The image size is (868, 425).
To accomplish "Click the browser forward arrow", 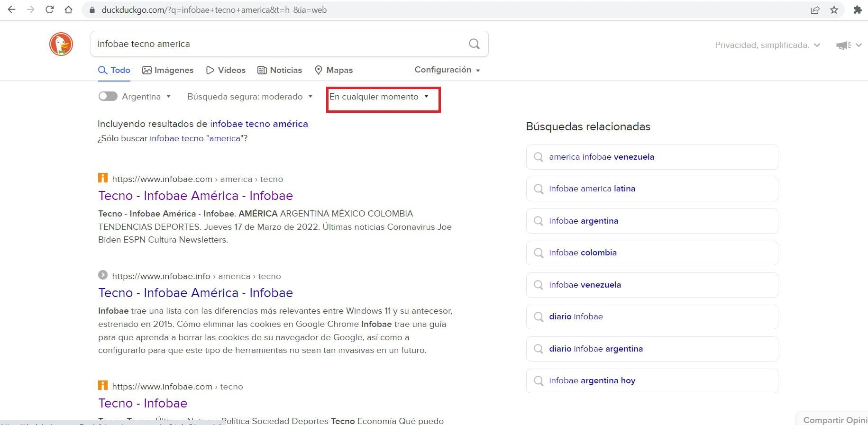I will click(30, 10).
